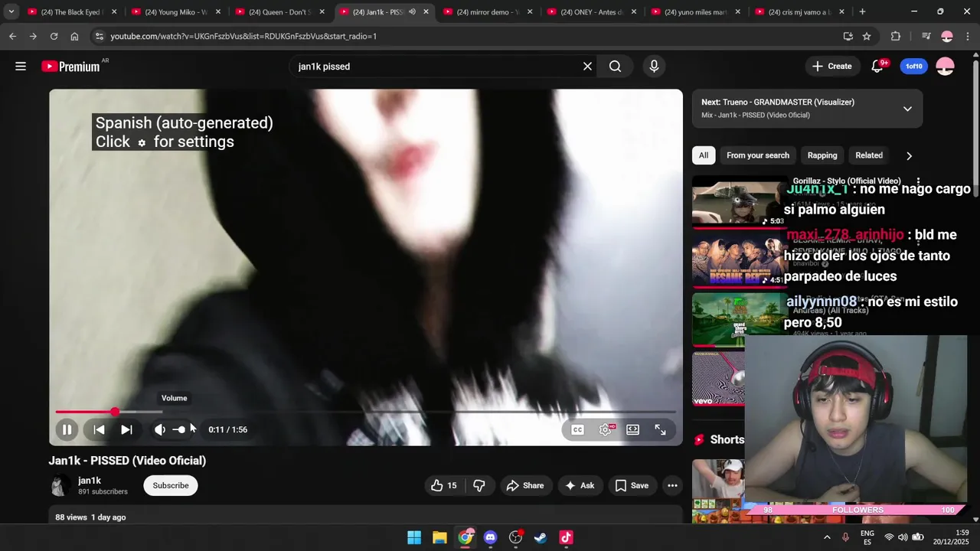The image size is (980, 551).
Task: Skip to next video
Action: click(126, 430)
